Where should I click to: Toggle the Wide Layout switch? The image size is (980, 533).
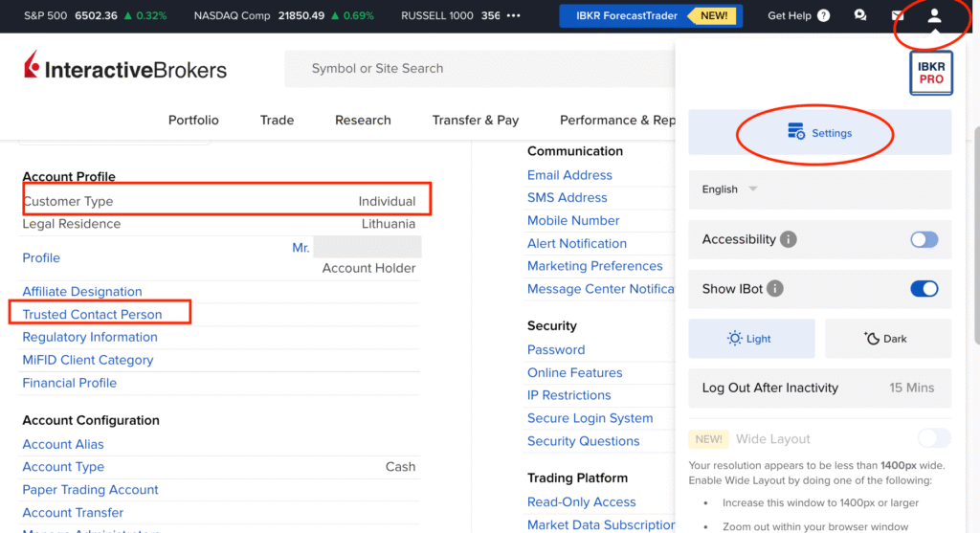point(934,438)
